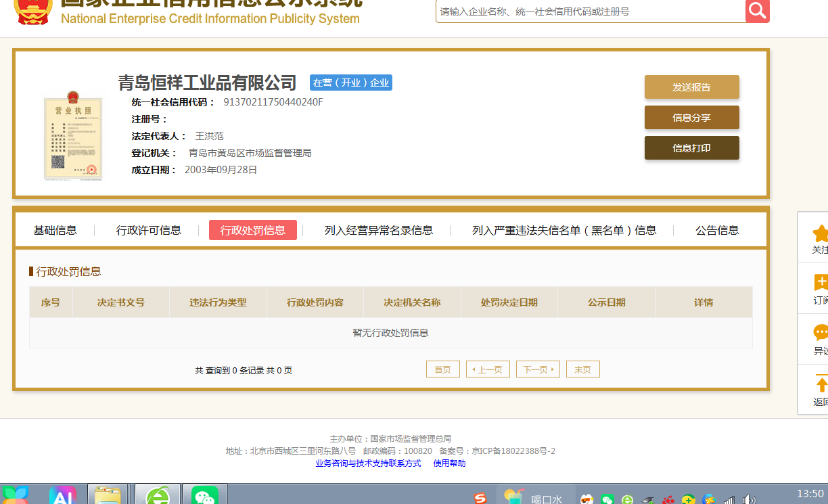The image size is (828, 504).
Task: Click the 信息打印 button
Action: click(x=691, y=148)
